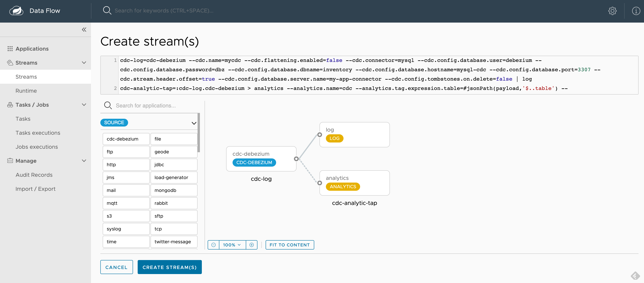Screen dimensions: 644x283
Task: Select the load-generator source app
Action: (174, 177)
